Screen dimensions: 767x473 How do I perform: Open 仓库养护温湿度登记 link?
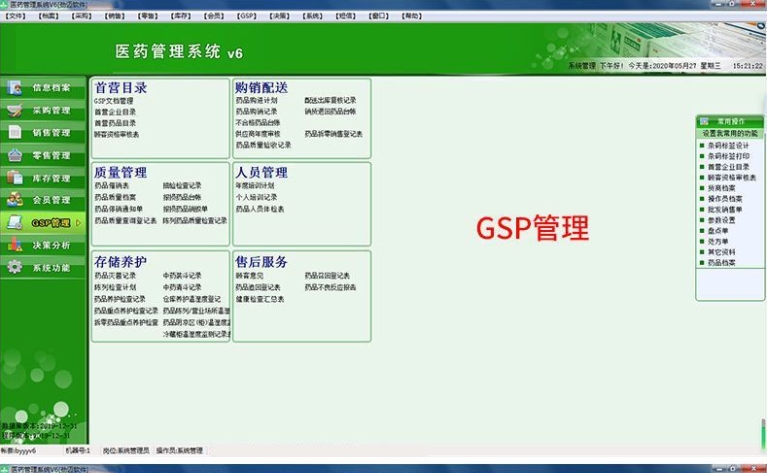coord(192,299)
